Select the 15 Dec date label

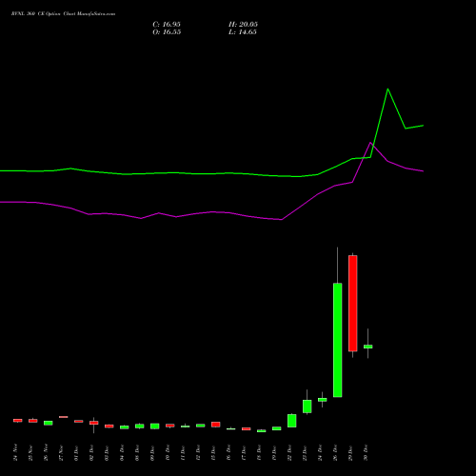point(213,452)
